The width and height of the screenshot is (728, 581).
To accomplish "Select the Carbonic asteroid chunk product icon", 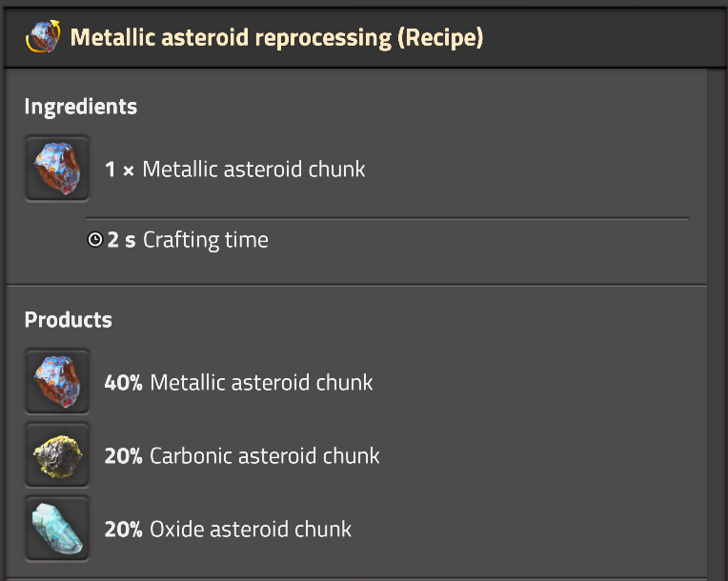I will point(57,455).
